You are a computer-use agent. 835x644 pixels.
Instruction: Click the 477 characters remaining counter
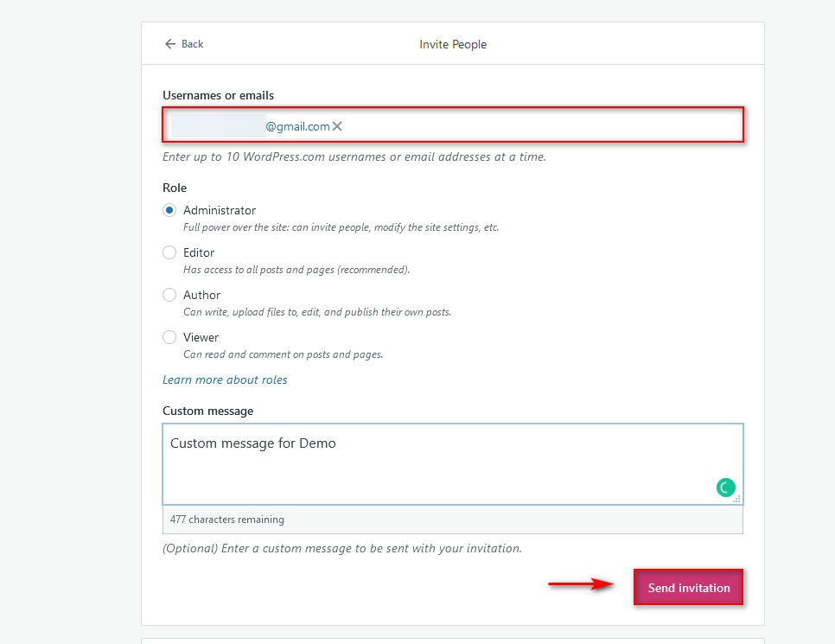click(226, 520)
